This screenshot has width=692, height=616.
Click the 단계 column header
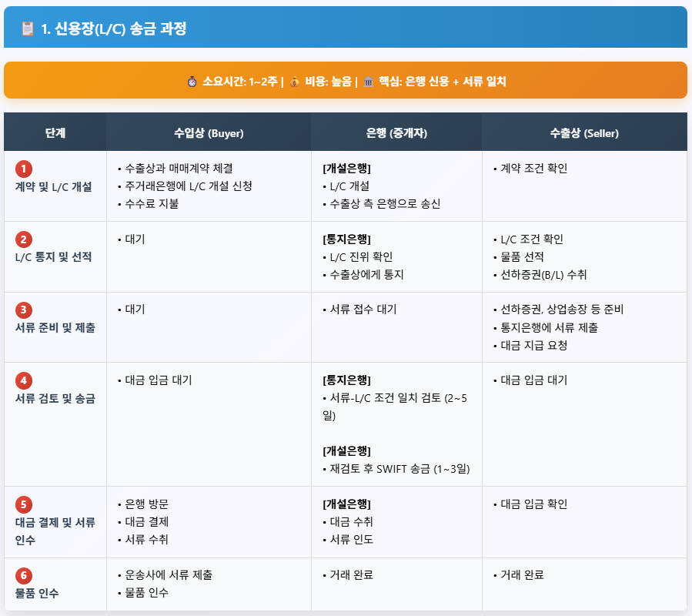click(x=55, y=131)
